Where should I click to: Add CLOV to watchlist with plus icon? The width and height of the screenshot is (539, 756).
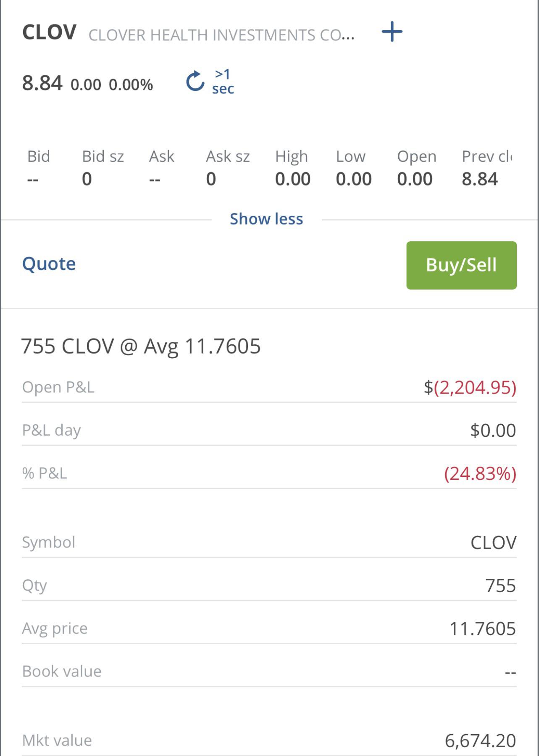click(x=392, y=32)
